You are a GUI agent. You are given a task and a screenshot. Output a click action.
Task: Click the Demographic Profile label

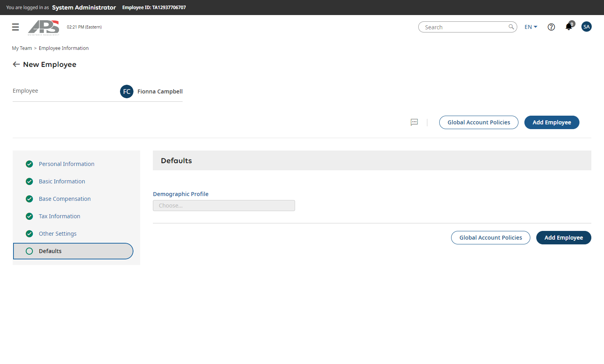point(181,194)
